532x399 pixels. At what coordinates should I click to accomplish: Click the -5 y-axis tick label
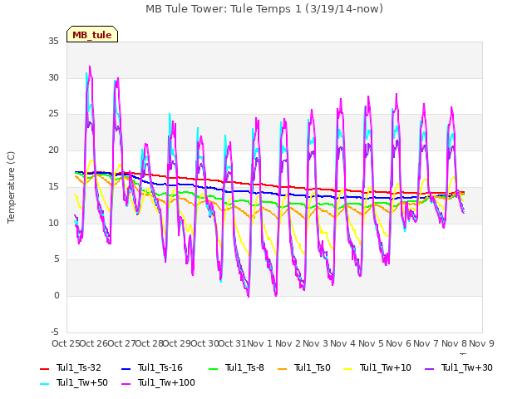pos(55,332)
